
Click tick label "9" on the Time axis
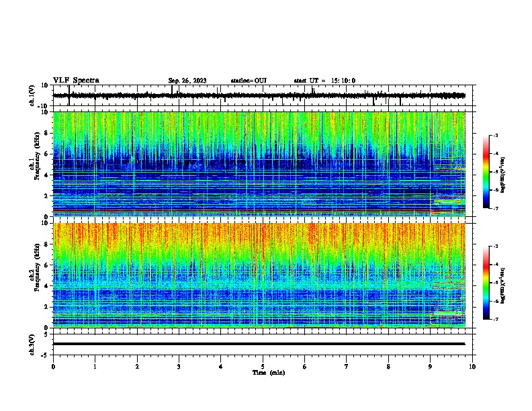[x=430, y=367]
